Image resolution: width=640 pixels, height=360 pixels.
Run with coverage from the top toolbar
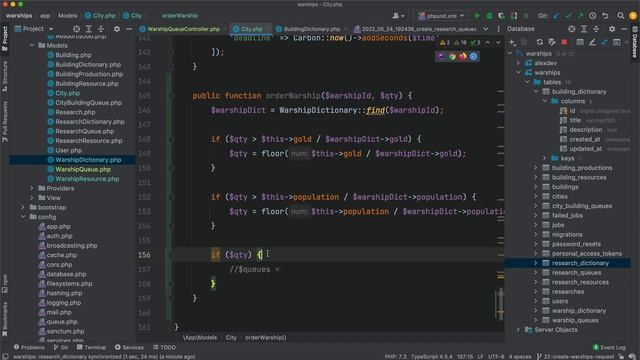[x=501, y=16]
